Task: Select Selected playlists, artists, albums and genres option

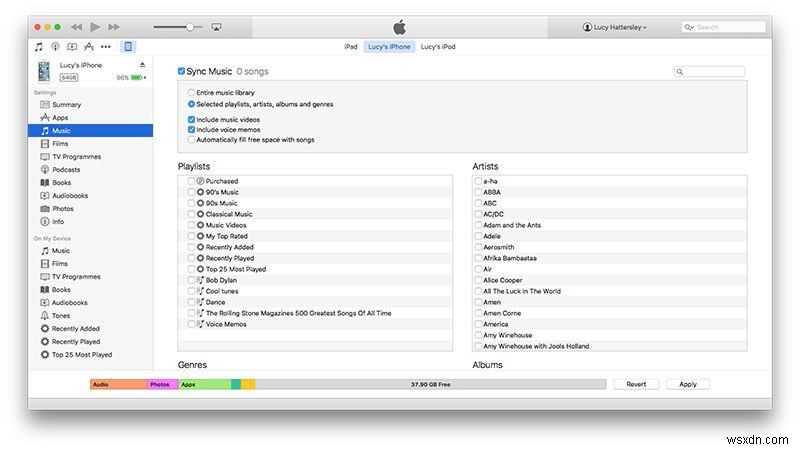Action: (191, 104)
